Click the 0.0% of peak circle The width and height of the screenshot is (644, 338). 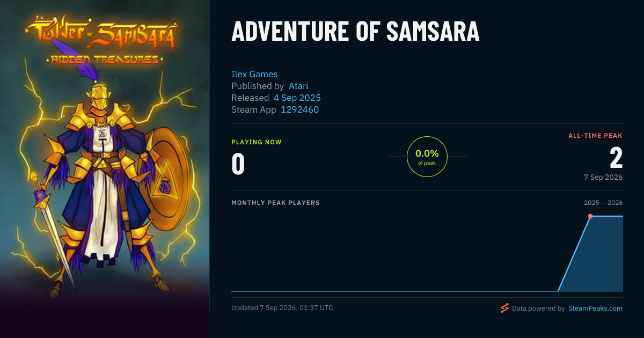(427, 157)
